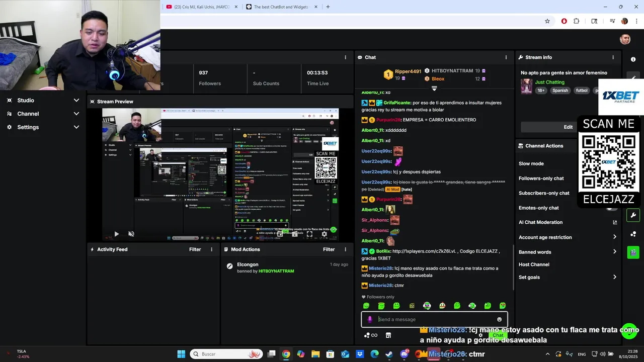
Task: Click the Stream Preview video thumbnail
Action: (220, 174)
